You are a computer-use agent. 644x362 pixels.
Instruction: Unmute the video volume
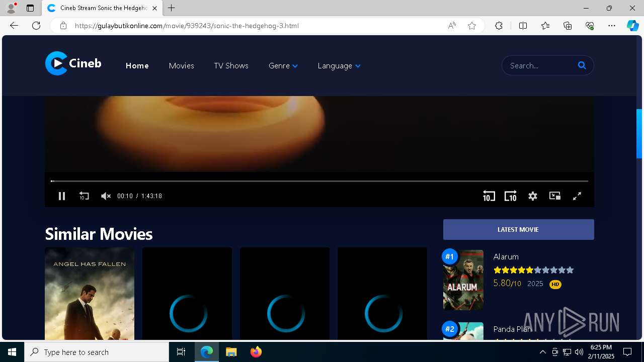pos(106,196)
